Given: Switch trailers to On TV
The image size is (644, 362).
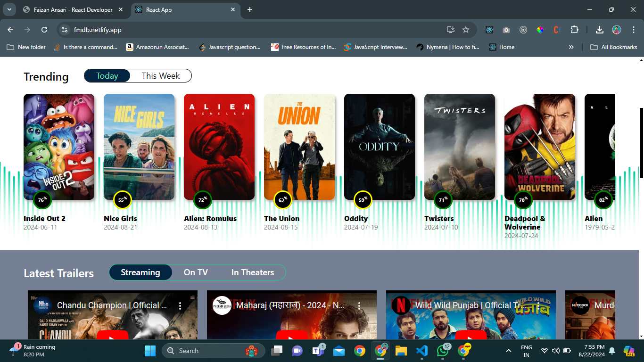Looking at the screenshot, I should click(196, 272).
